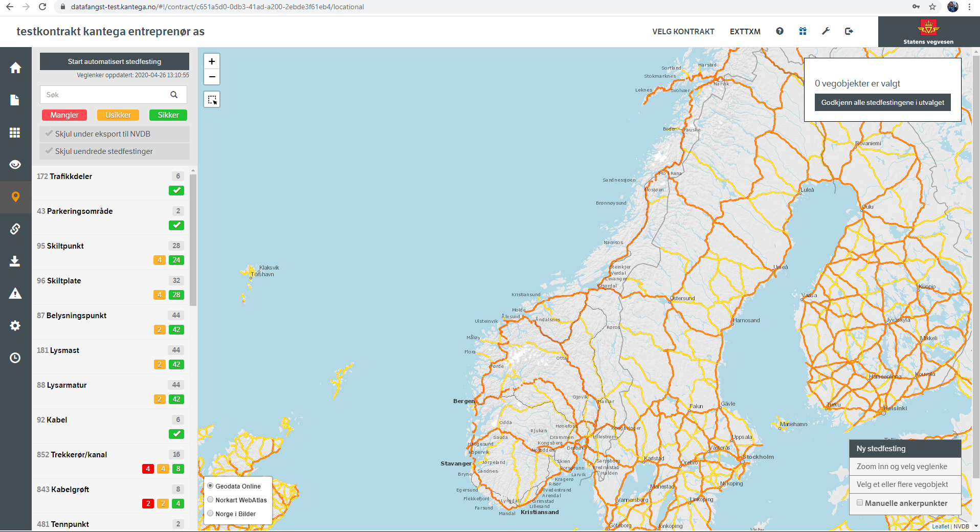This screenshot has height=532, width=980.
Task: Reload the browser page
Action: (x=42, y=7)
